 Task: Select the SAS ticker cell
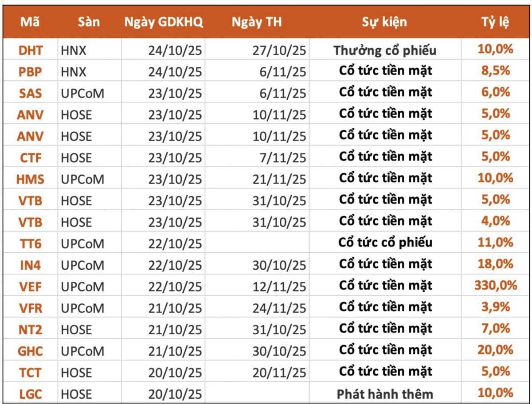pyautogui.click(x=30, y=93)
